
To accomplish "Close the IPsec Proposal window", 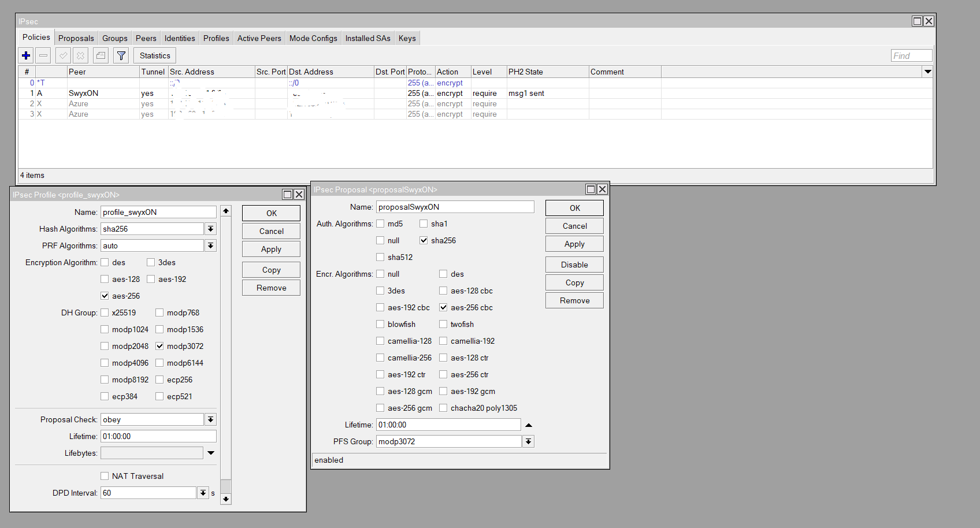I will [x=602, y=189].
